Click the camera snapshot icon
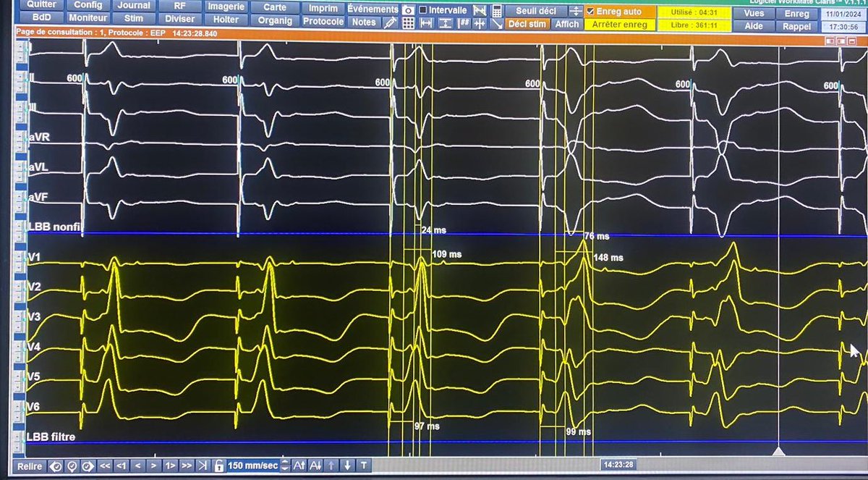This screenshot has width=868, height=480. click(x=408, y=10)
